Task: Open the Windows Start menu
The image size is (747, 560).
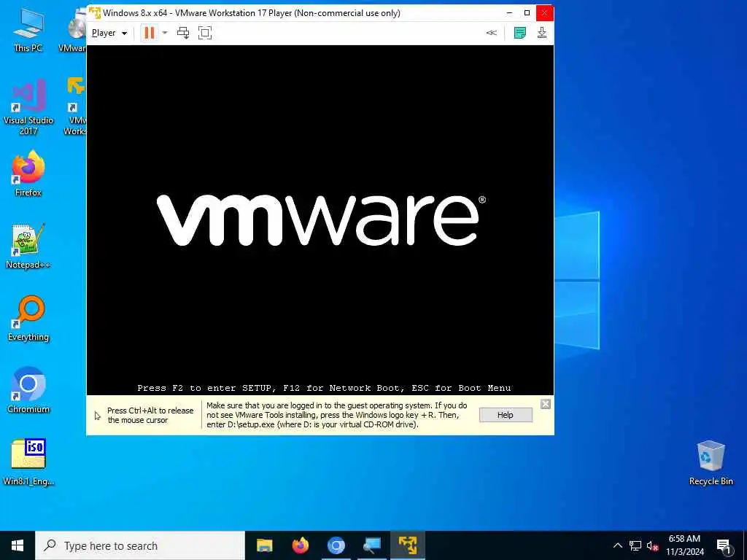Action: point(18,545)
